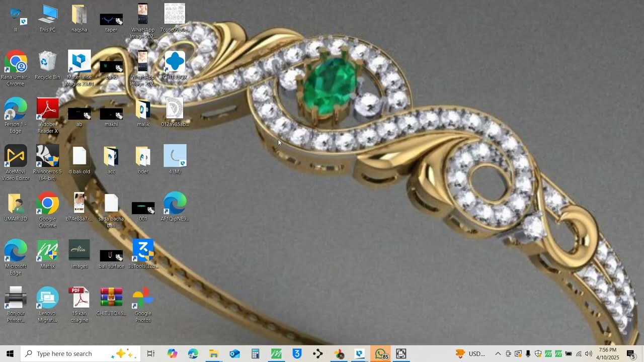
Task: Click the microphone tray icon
Action: point(528,353)
